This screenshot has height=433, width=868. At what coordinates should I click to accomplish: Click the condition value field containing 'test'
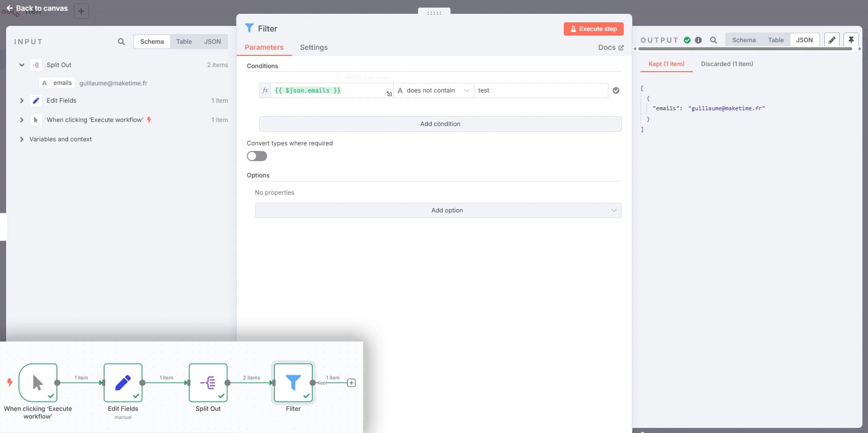[540, 90]
